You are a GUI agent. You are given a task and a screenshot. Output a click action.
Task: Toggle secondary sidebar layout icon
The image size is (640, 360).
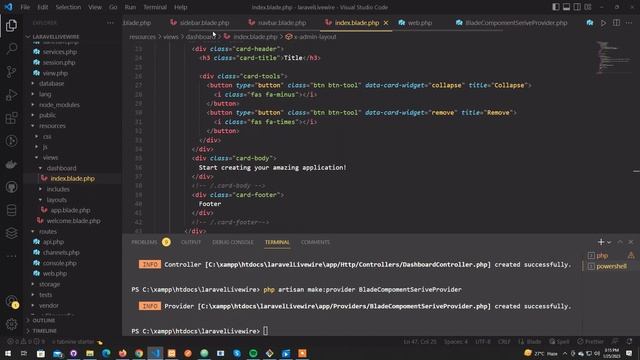(577, 7)
